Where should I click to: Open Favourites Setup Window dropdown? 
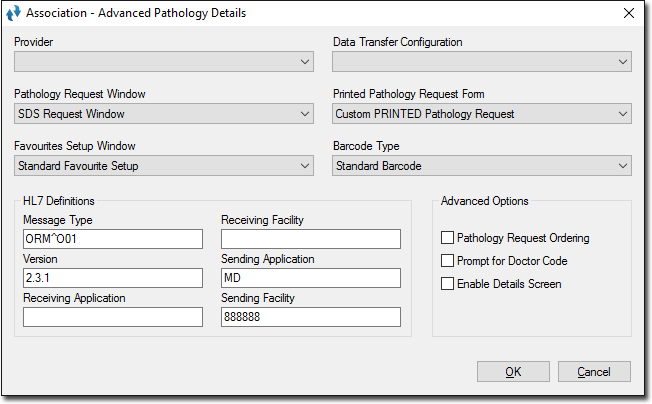click(x=164, y=166)
